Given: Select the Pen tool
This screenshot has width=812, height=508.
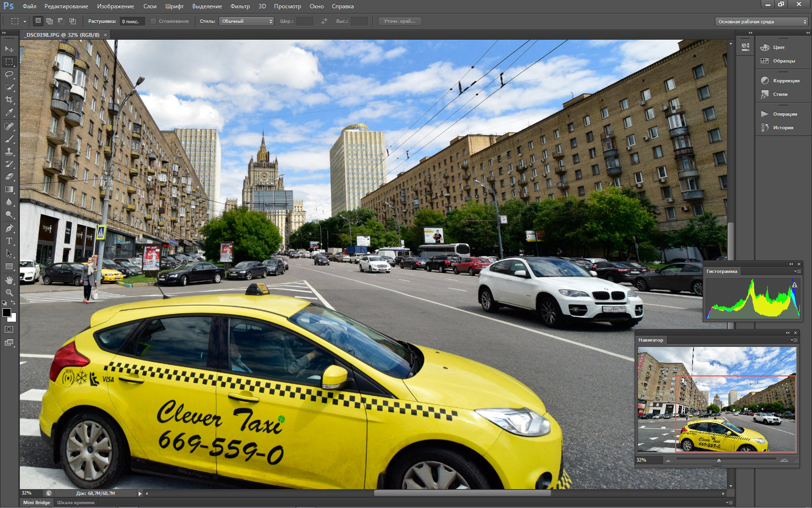Looking at the screenshot, I should pos(9,228).
